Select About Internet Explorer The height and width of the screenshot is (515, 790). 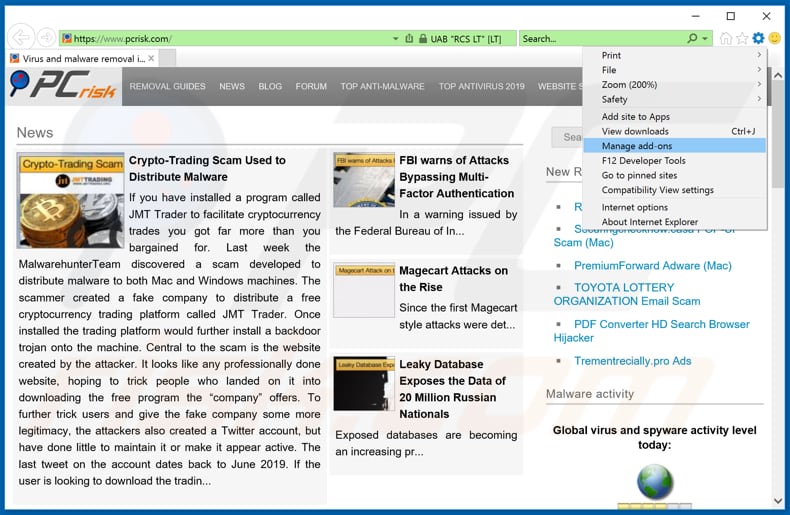point(675,222)
